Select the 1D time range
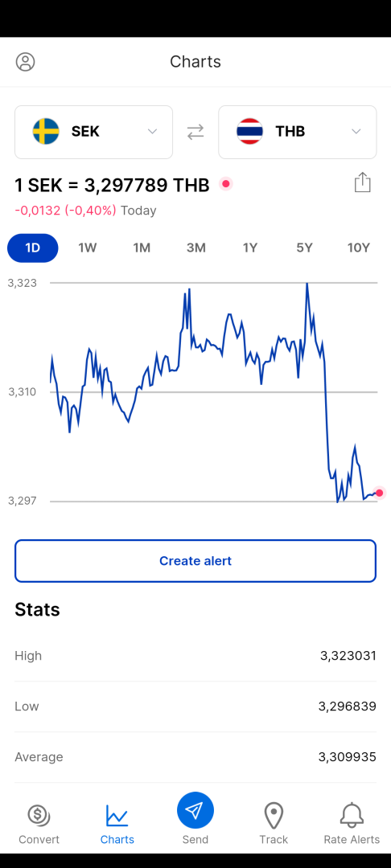This screenshot has height=868, width=391. click(x=33, y=248)
